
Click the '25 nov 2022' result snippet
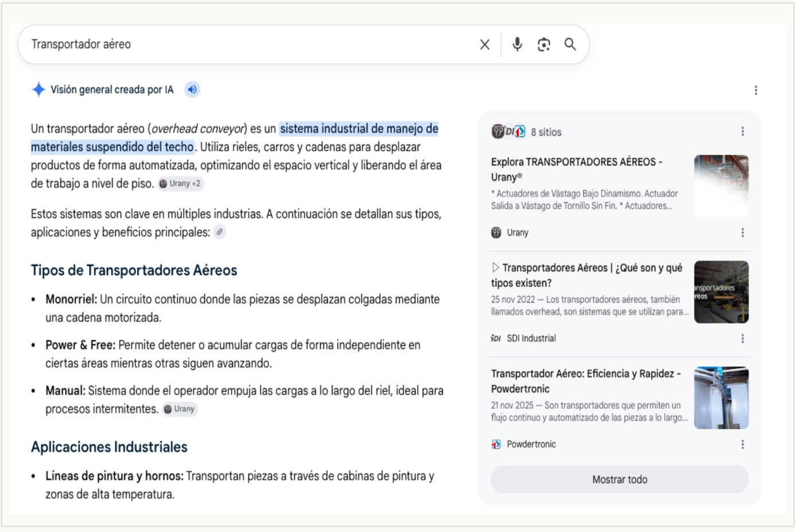point(590,306)
